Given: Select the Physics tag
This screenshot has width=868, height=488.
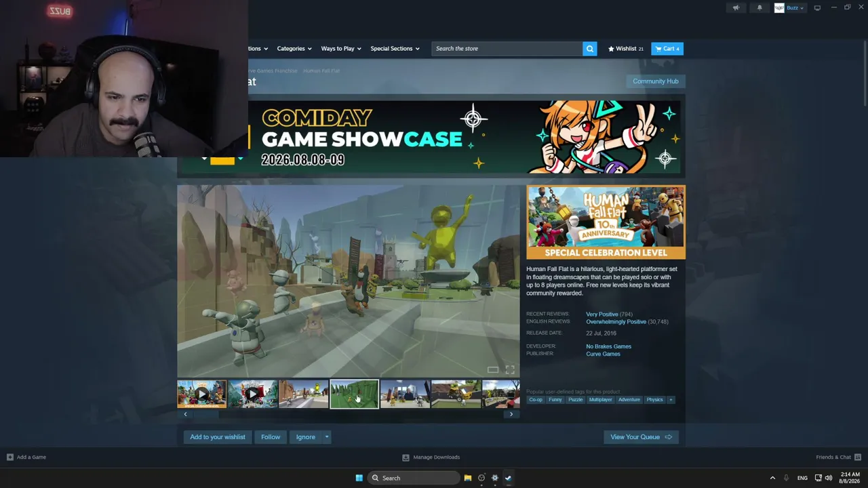Looking at the screenshot, I should 654,400.
